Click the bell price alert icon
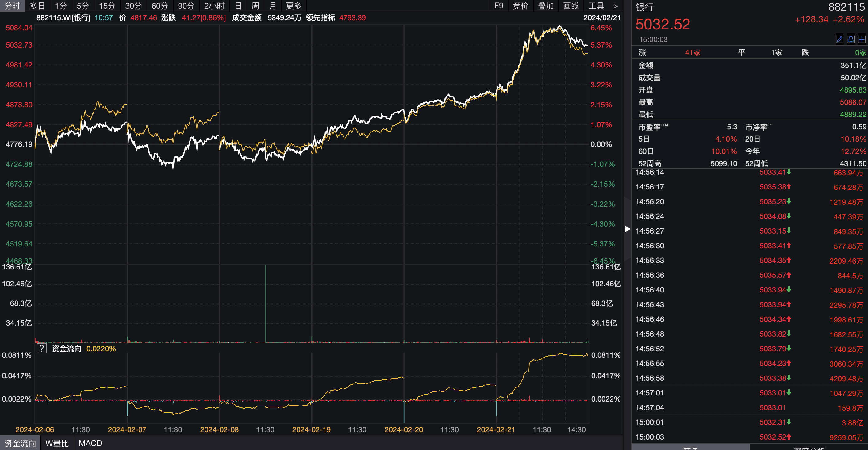The image size is (868, 450). coord(851,40)
